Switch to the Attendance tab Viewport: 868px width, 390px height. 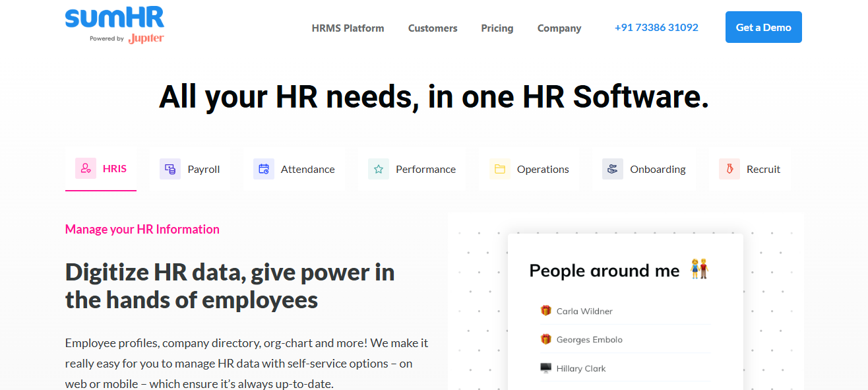point(294,169)
